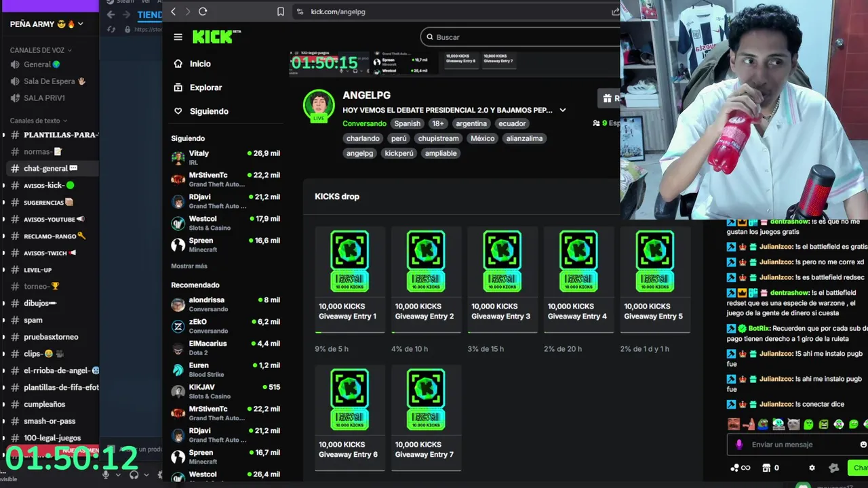Switch to Steam TIENDA tab
The width and height of the screenshot is (868, 488).
coord(150,14)
